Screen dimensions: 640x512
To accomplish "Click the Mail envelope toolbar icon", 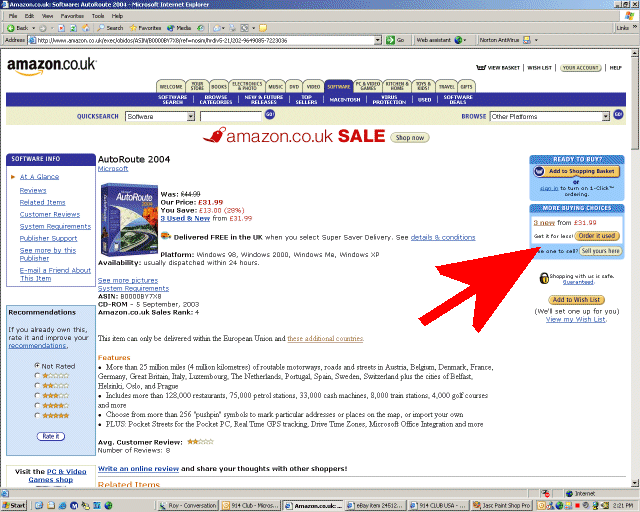I will pos(217,28).
